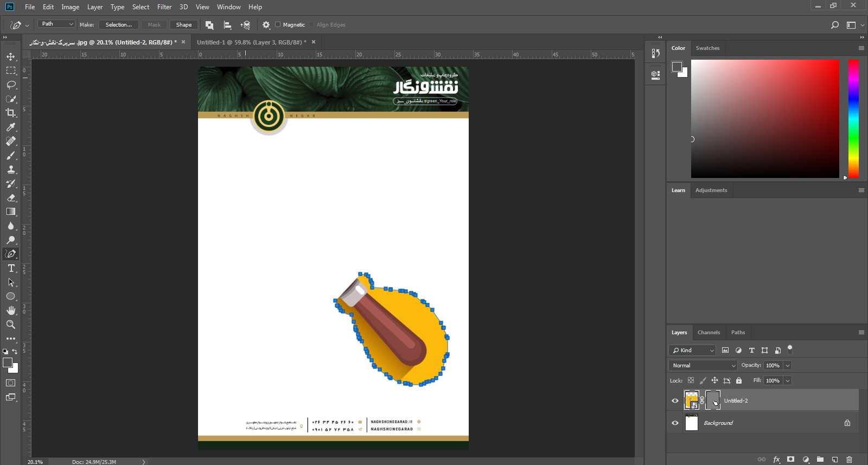The width and height of the screenshot is (868, 465).
Task: Select the Zoom tool in toolbar
Action: 11,324
